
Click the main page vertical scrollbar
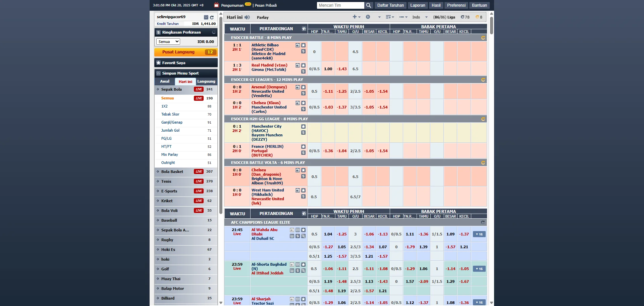pos(491,26)
